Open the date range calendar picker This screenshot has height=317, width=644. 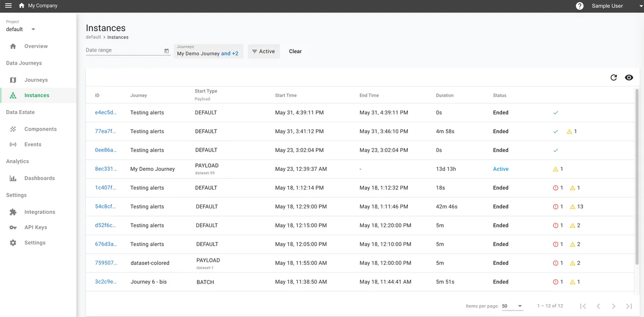(166, 49)
